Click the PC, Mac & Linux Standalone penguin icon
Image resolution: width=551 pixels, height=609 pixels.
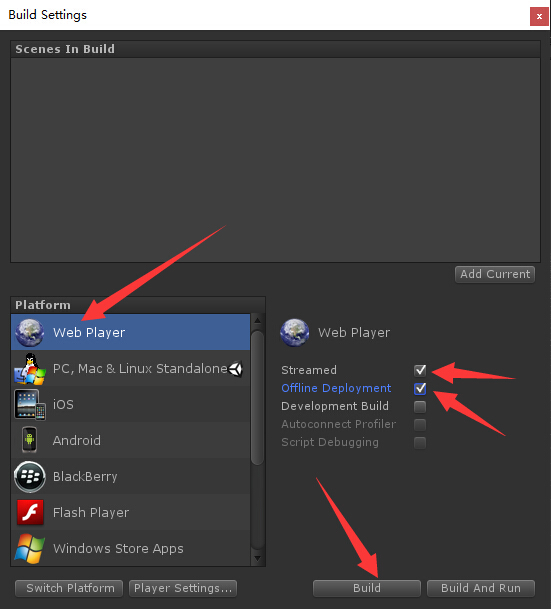point(30,369)
